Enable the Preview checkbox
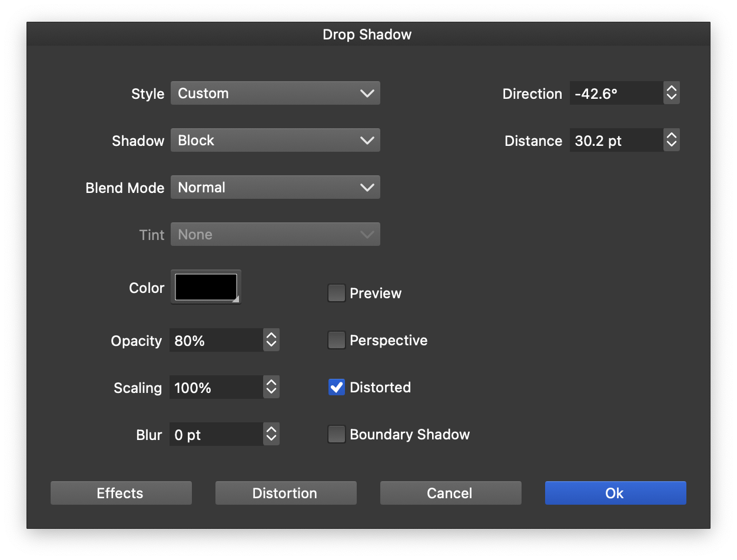Screen dimensions: 737x560 click(x=336, y=293)
